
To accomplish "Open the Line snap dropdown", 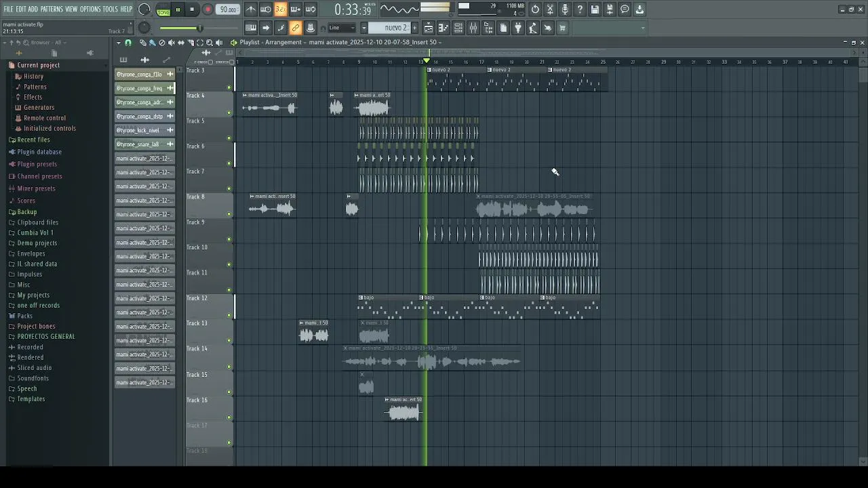I will point(342,28).
